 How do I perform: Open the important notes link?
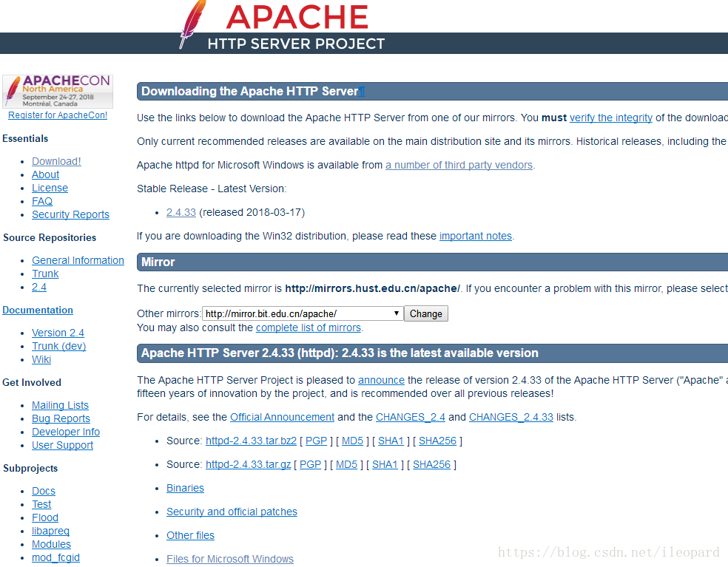(476, 236)
